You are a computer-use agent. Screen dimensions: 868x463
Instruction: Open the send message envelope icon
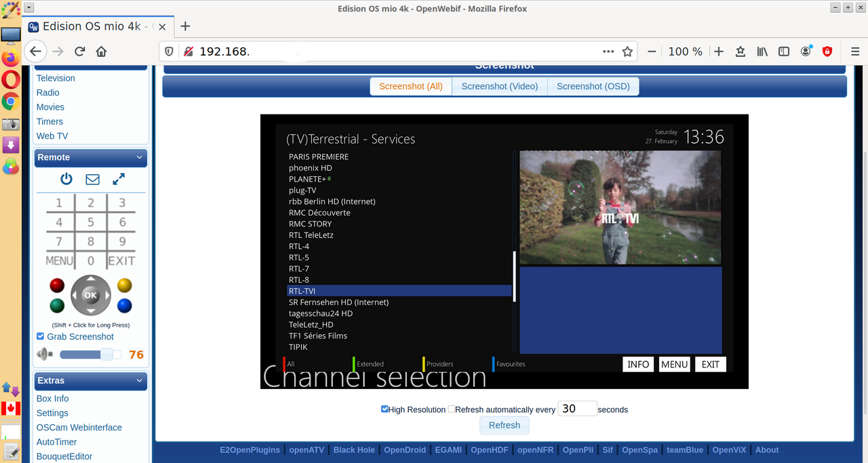(92, 180)
